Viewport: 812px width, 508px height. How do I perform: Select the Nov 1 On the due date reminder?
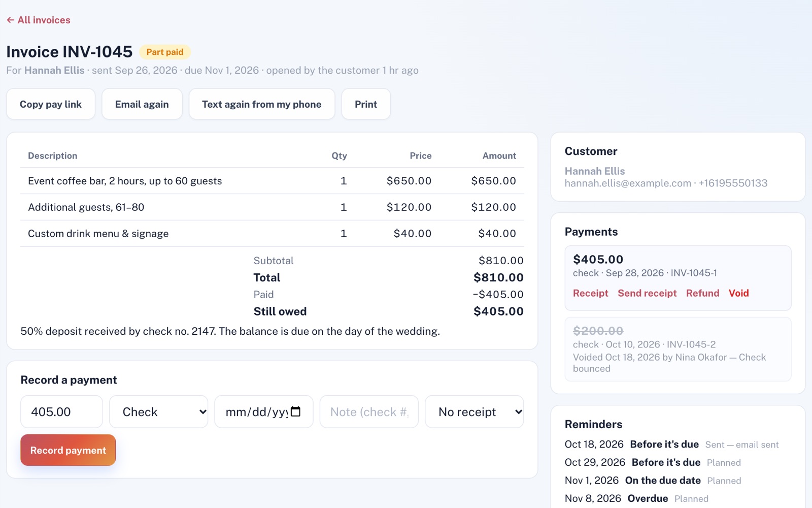pos(653,481)
